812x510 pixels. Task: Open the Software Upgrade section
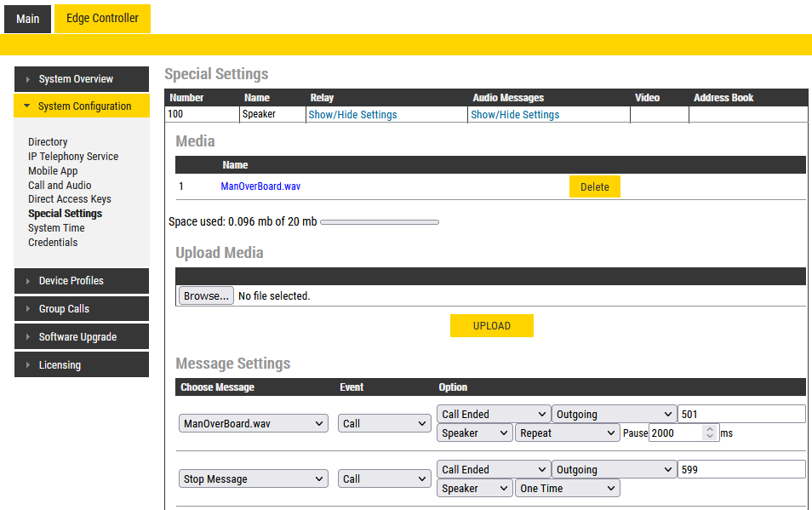[x=82, y=337]
